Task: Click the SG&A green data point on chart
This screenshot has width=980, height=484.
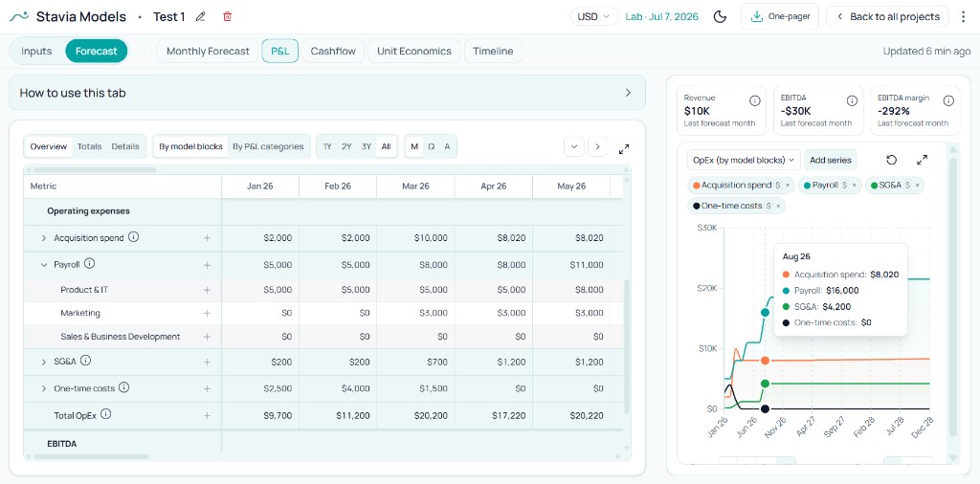Action: click(x=765, y=384)
